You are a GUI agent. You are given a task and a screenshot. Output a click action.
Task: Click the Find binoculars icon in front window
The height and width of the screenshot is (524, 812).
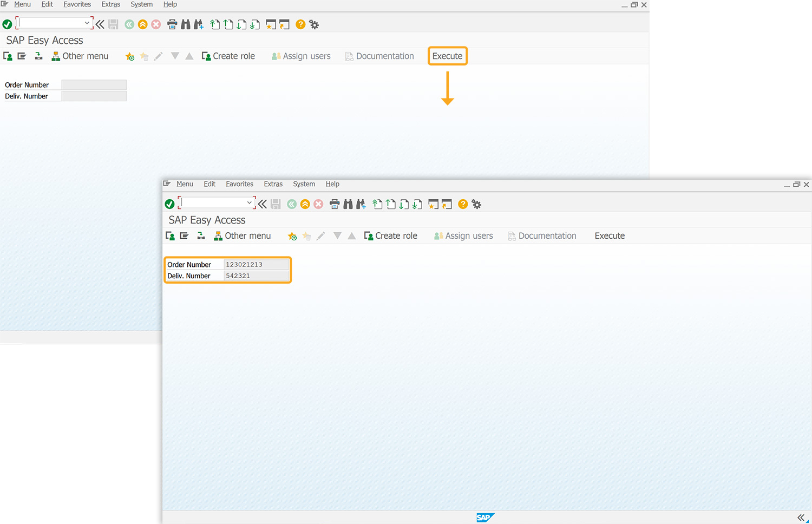coord(348,204)
